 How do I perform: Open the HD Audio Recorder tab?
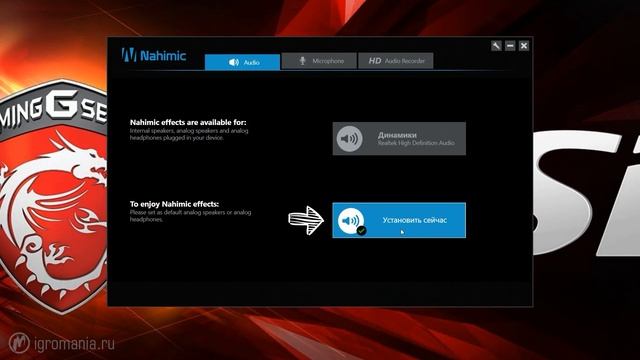(x=396, y=61)
